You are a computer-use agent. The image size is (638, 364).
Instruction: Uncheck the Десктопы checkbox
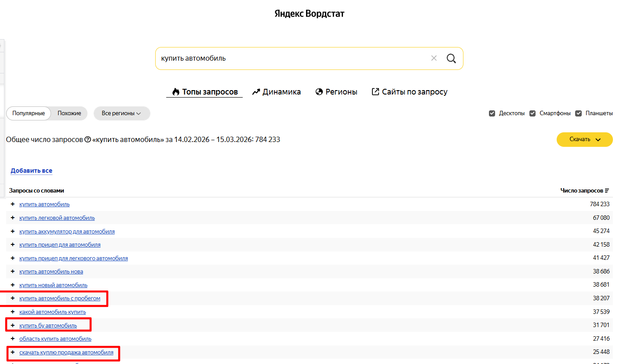pyautogui.click(x=492, y=113)
